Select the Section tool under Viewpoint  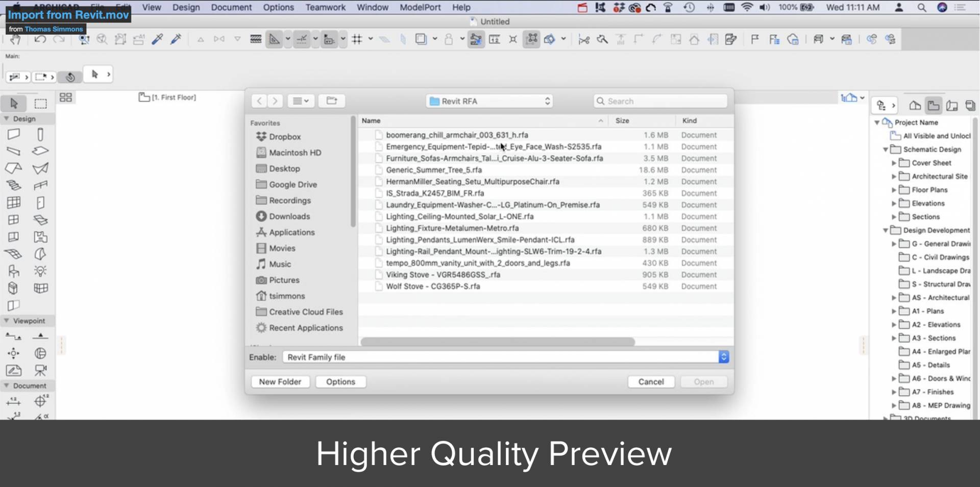[14, 336]
